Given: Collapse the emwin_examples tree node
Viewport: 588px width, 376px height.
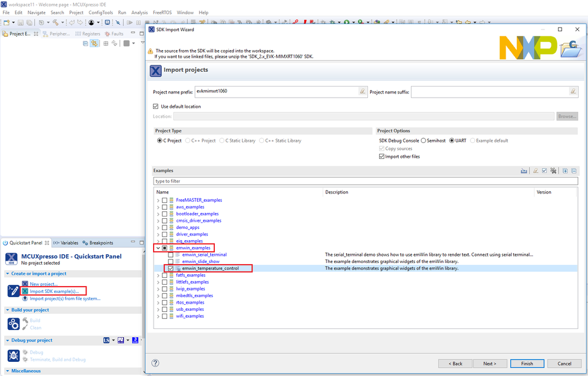Looking at the screenshot, I should (158, 248).
